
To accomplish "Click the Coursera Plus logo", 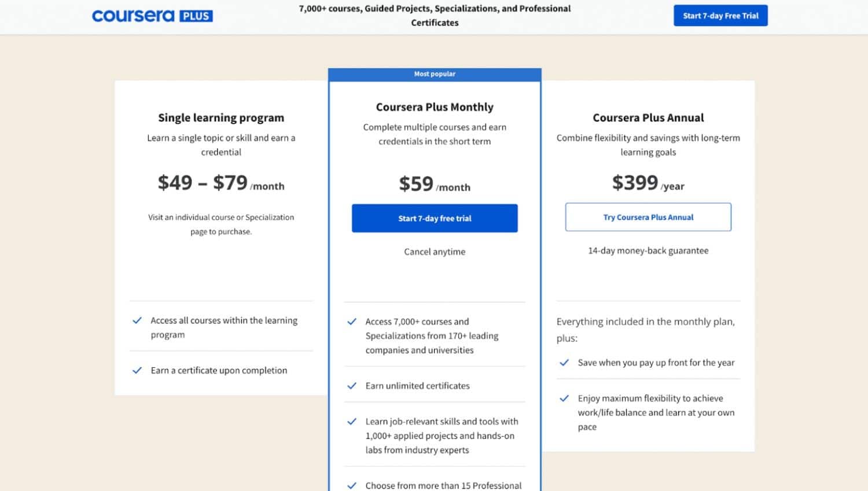I will click(152, 16).
